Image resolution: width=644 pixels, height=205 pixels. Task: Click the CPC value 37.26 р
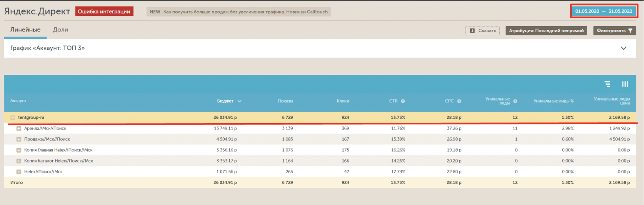click(454, 128)
